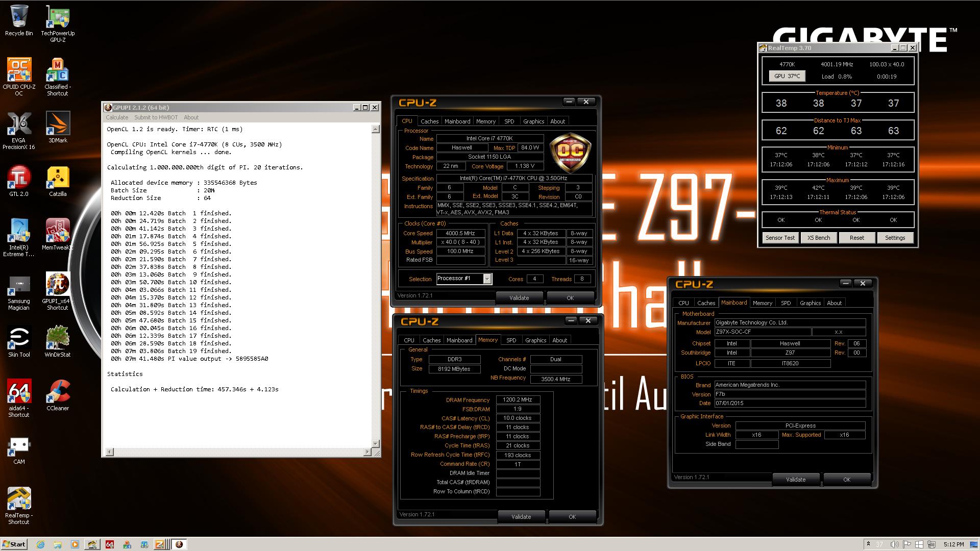Image resolution: width=980 pixels, height=551 pixels.
Task: Open the Action Center flag tray icon
Action: coord(907,544)
